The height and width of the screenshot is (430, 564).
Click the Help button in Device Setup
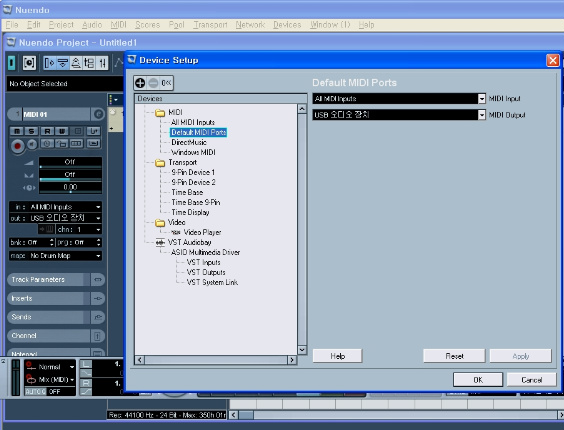click(x=337, y=356)
